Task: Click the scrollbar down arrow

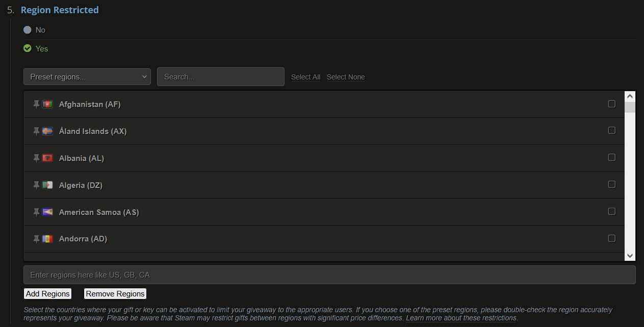Action: (x=630, y=256)
